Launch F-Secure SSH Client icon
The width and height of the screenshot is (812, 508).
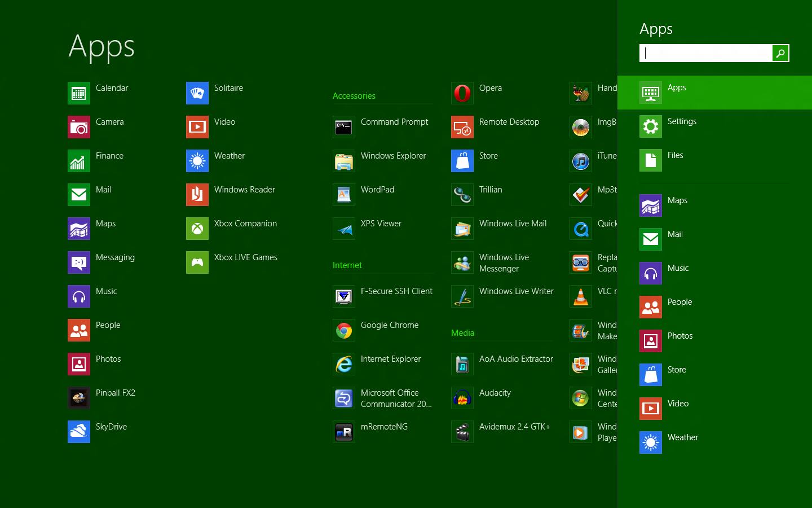(344, 296)
